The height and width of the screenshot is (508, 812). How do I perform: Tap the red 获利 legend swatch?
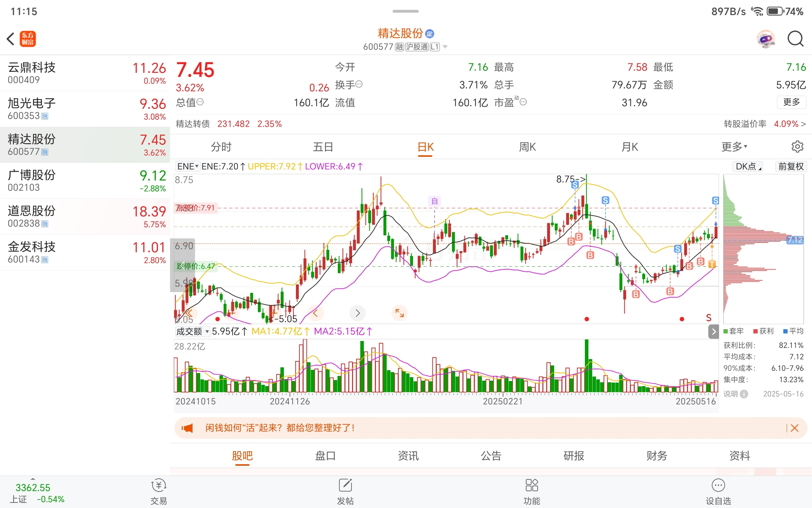pos(755,331)
